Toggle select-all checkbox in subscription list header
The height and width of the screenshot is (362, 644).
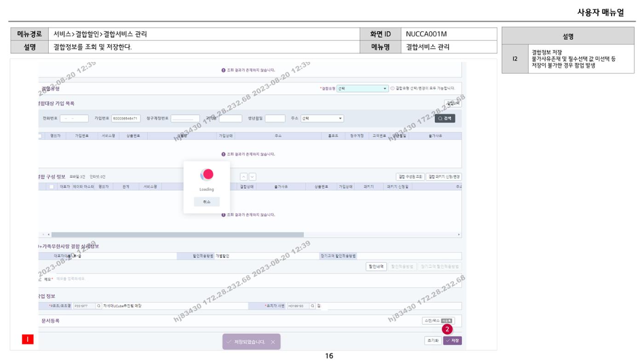click(40, 136)
